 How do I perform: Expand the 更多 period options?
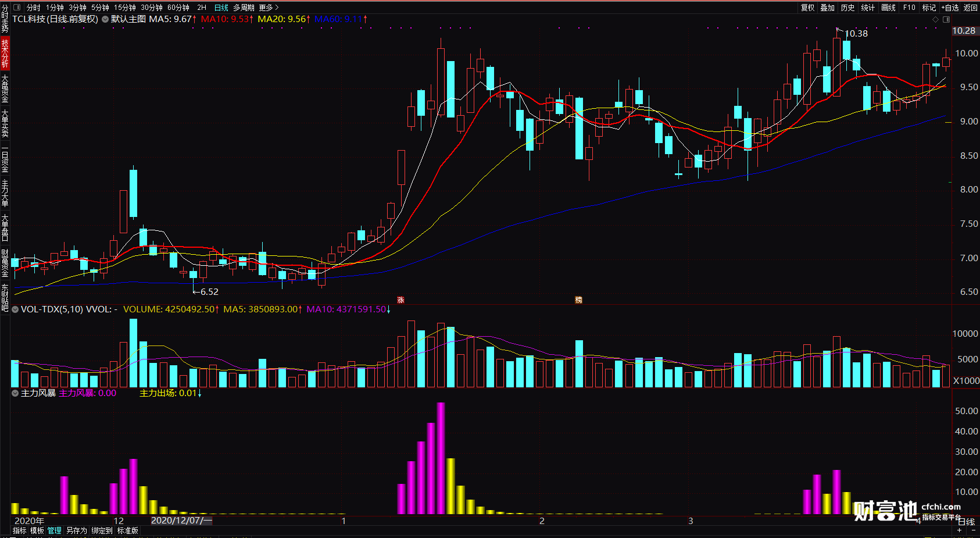(269, 8)
